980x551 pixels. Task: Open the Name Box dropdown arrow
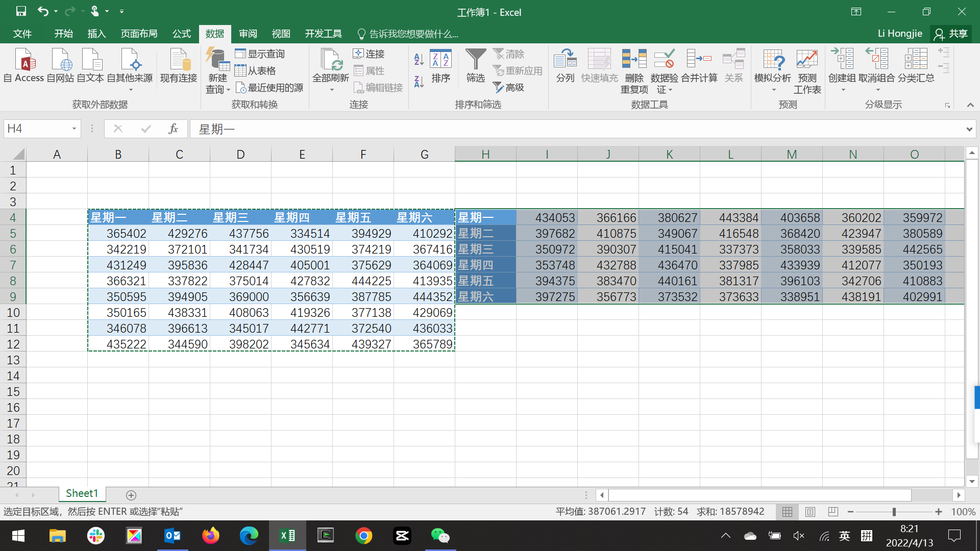74,129
